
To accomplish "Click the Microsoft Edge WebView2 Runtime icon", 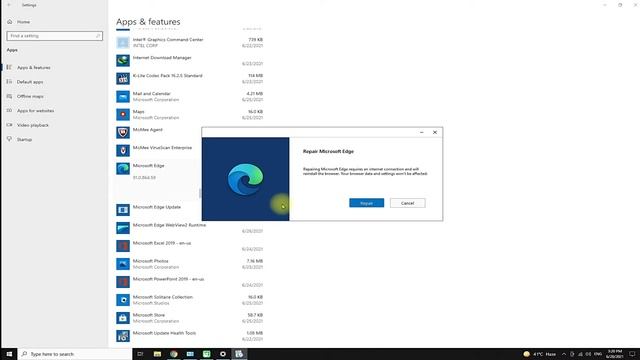I will [x=123, y=228].
